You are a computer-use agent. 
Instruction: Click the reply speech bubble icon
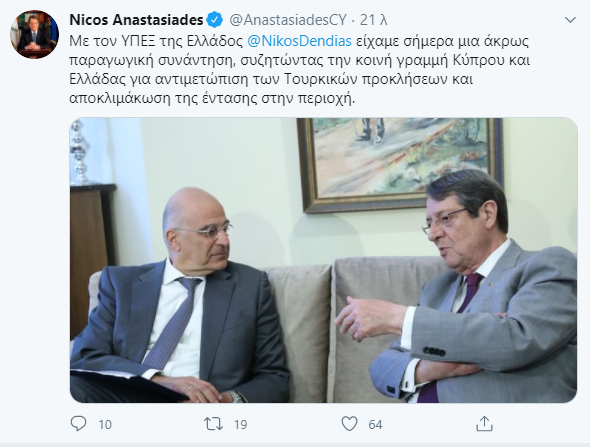point(78,424)
